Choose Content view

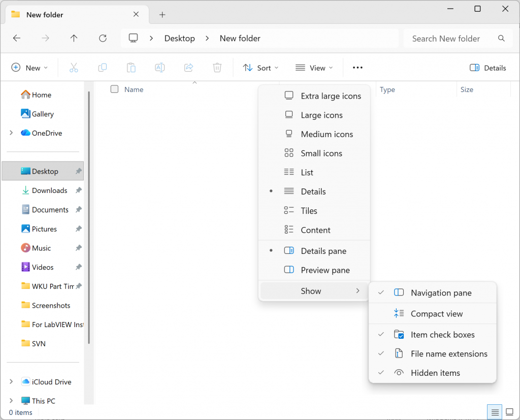point(314,230)
